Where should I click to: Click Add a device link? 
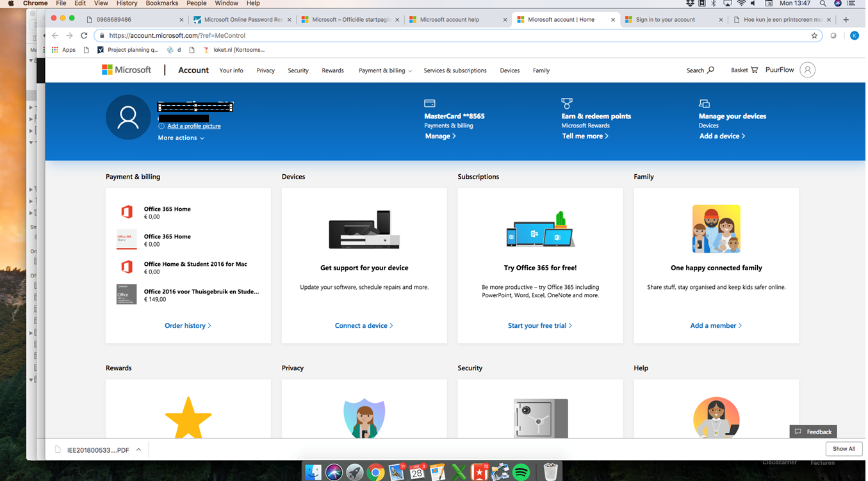722,136
